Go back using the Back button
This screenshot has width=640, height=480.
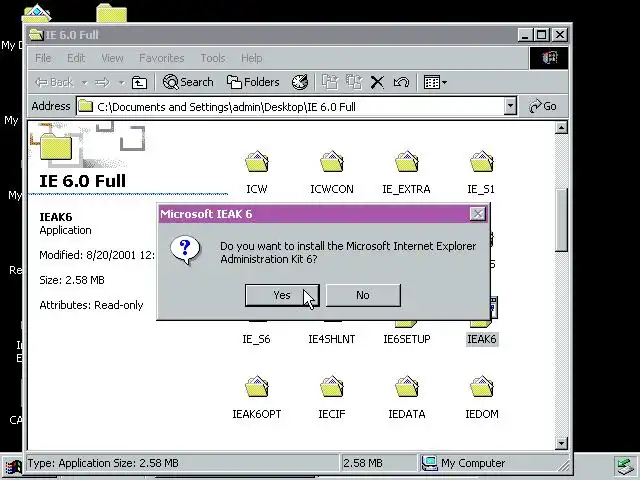tap(54, 82)
